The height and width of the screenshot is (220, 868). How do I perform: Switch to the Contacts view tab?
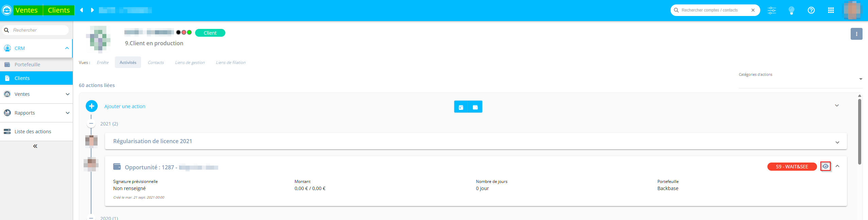[156, 63]
